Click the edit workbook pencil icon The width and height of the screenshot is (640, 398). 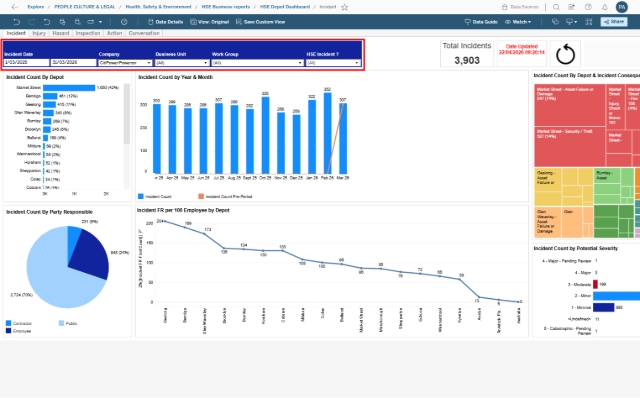(571, 7)
